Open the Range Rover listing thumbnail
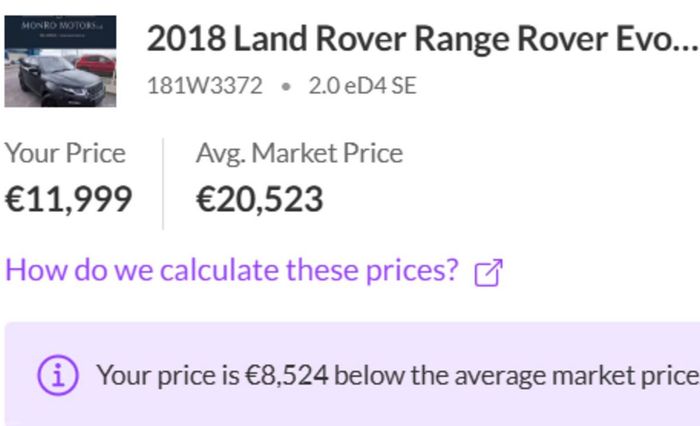 point(60,61)
